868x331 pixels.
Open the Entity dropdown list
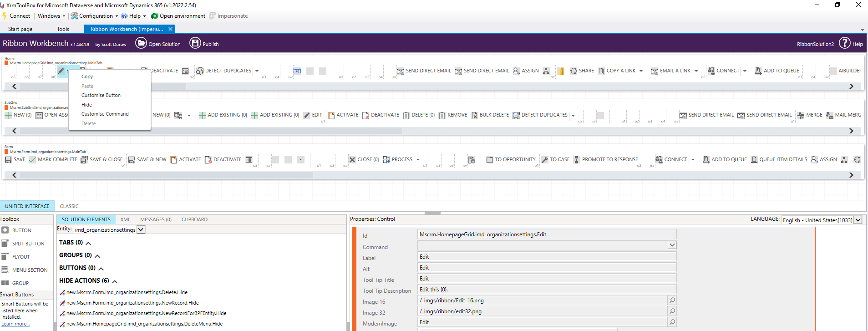pos(141,229)
